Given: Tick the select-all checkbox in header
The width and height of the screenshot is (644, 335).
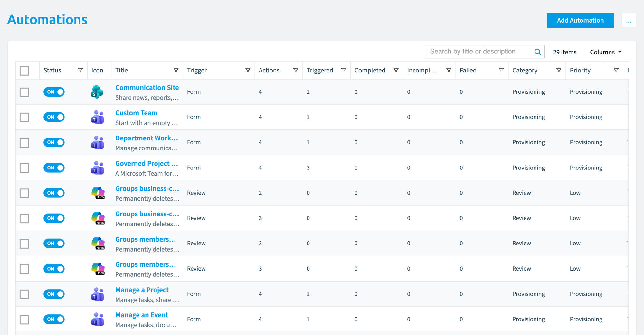Looking at the screenshot, I should point(24,71).
